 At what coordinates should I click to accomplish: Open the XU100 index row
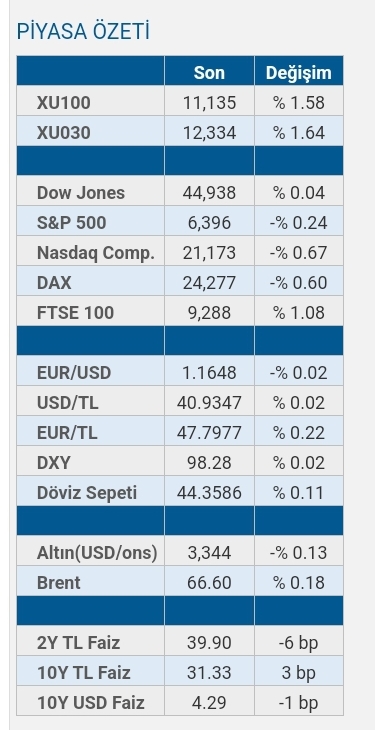(180, 102)
